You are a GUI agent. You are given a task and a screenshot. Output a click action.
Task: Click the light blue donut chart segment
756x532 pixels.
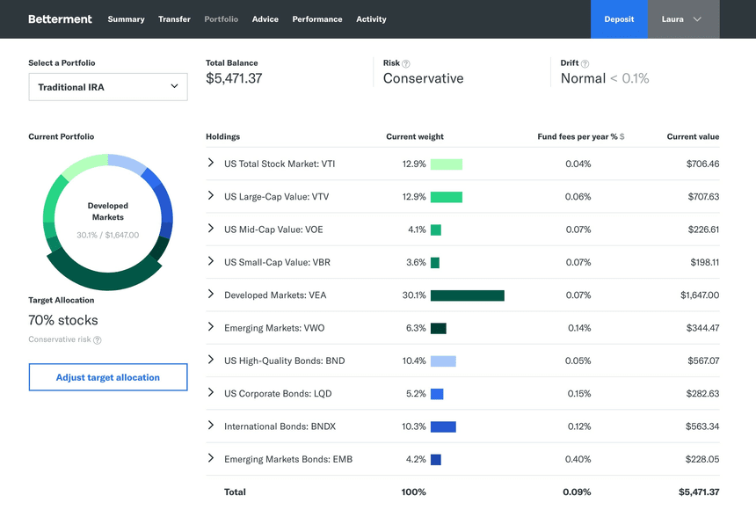click(127, 162)
